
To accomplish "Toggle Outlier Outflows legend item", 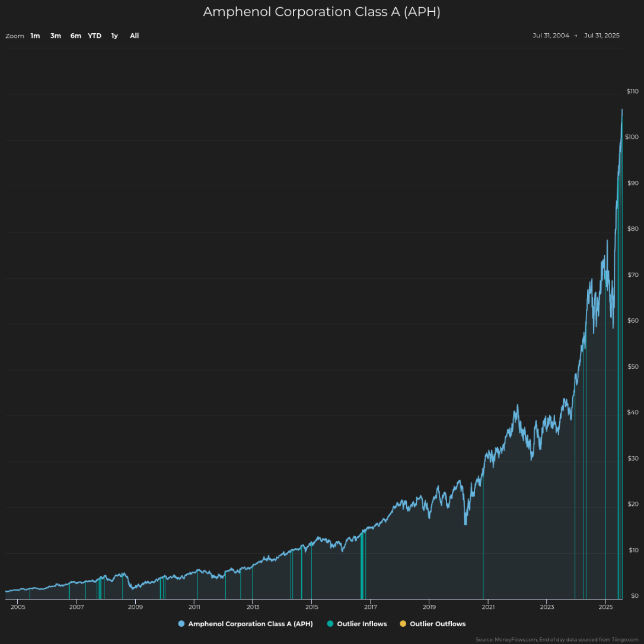I will [x=432, y=624].
